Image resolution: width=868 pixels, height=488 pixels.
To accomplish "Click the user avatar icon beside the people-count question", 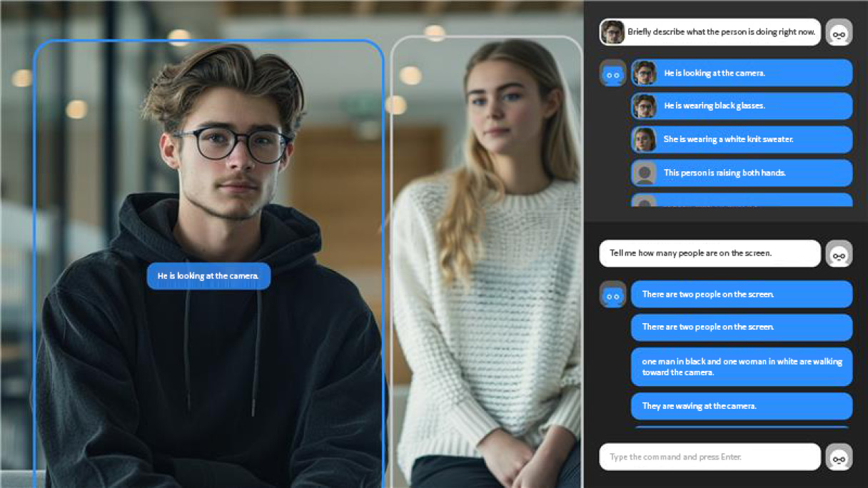I will 839,254.
